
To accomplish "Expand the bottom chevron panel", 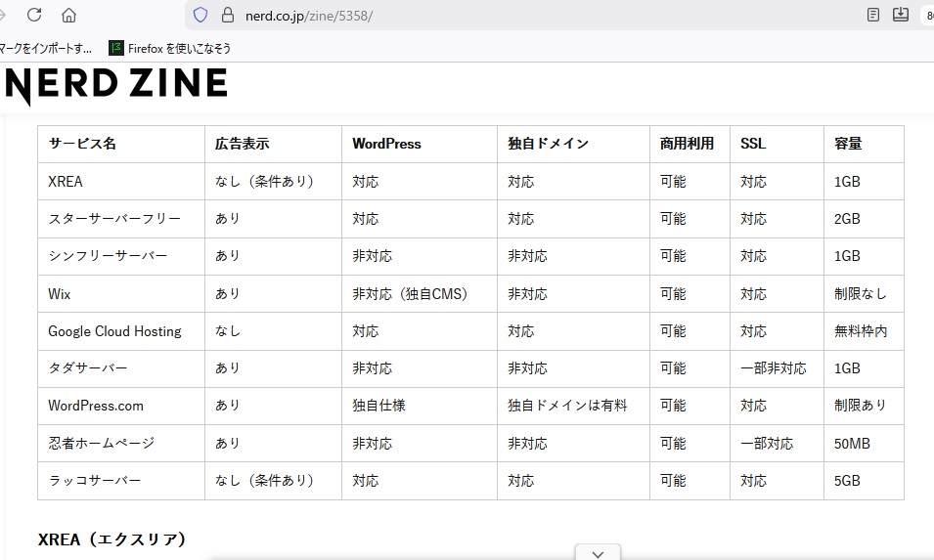I will tap(598, 553).
